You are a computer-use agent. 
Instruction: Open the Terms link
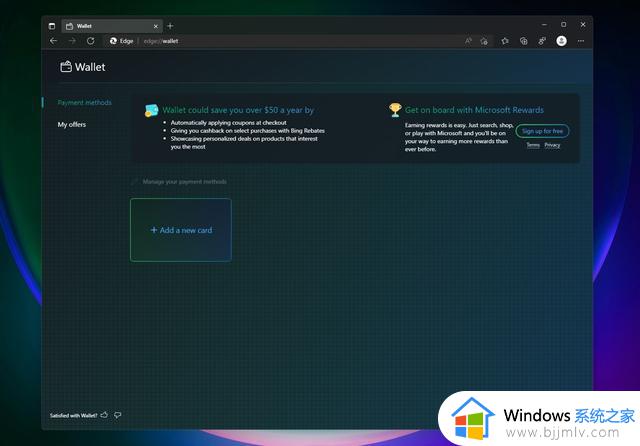533,145
